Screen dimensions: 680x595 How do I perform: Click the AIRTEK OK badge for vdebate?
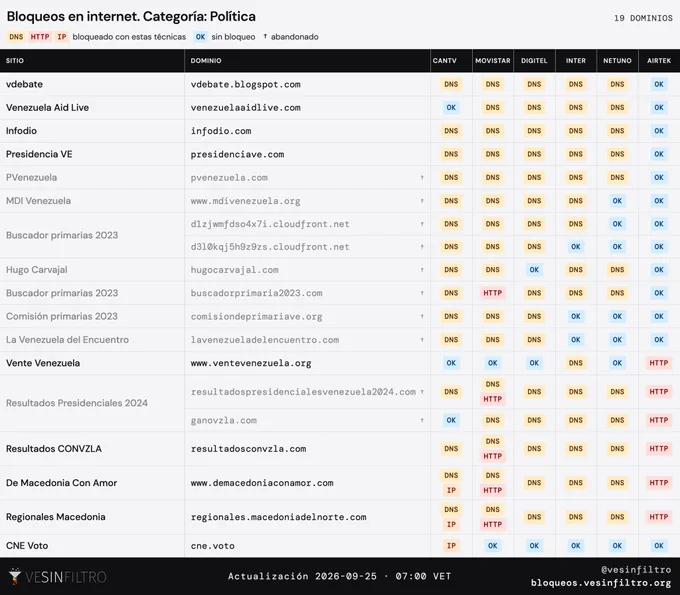pyautogui.click(x=659, y=84)
